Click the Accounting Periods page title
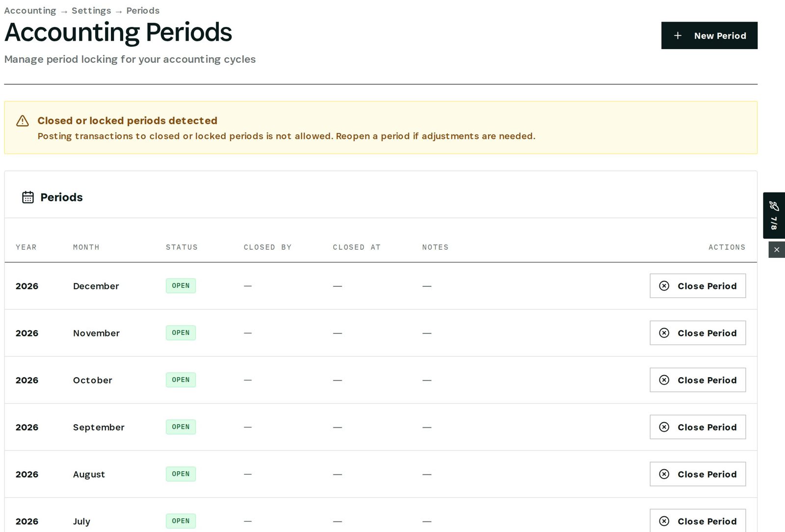Image resolution: width=785 pixels, height=532 pixels. click(x=118, y=32)
